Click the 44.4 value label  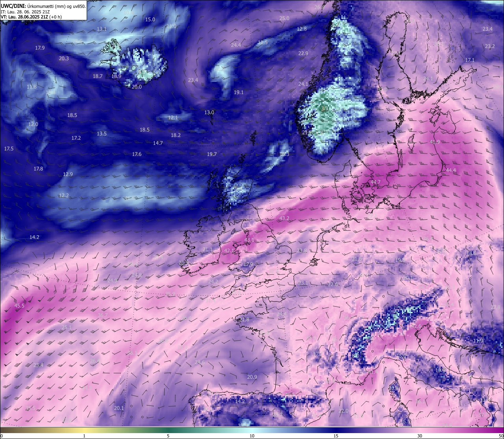(451, 170)
